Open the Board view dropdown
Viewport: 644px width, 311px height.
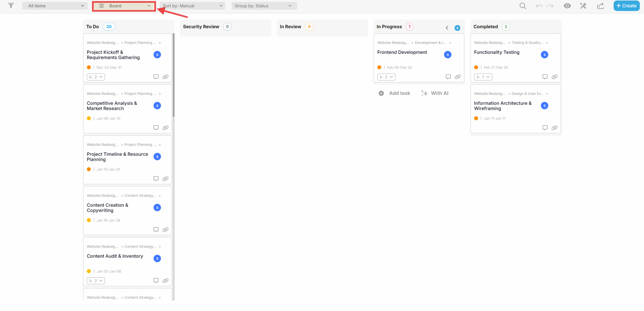pyautogui.click(x=124, y=6)
